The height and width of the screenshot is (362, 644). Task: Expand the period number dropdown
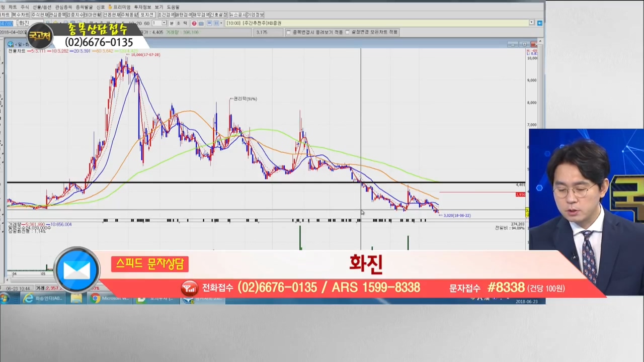(164, 23)
